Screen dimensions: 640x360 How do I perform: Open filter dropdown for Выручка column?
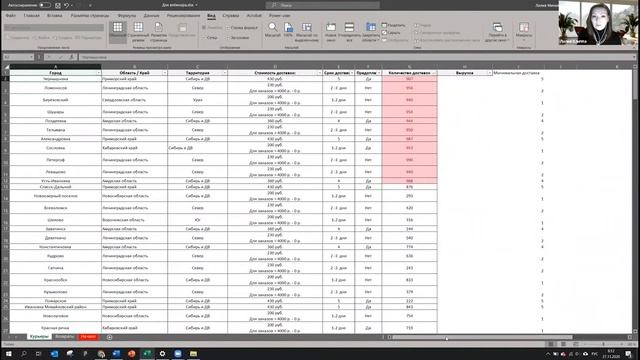coord(489,73)
